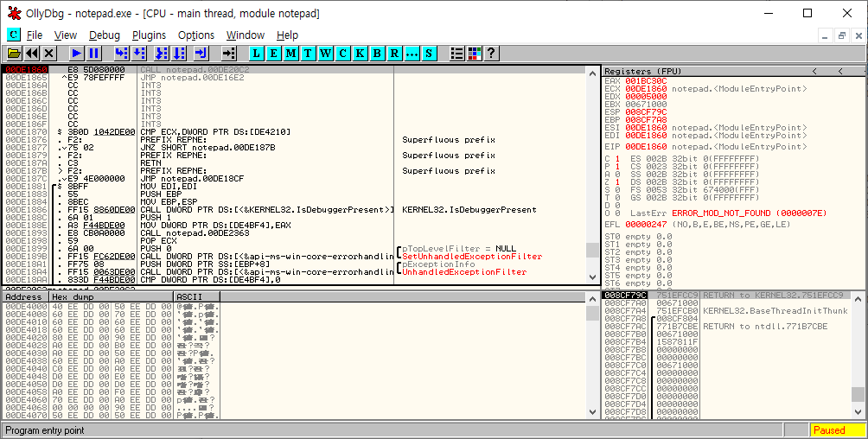Click the Trace into toolbar icon

coord(161,53)
